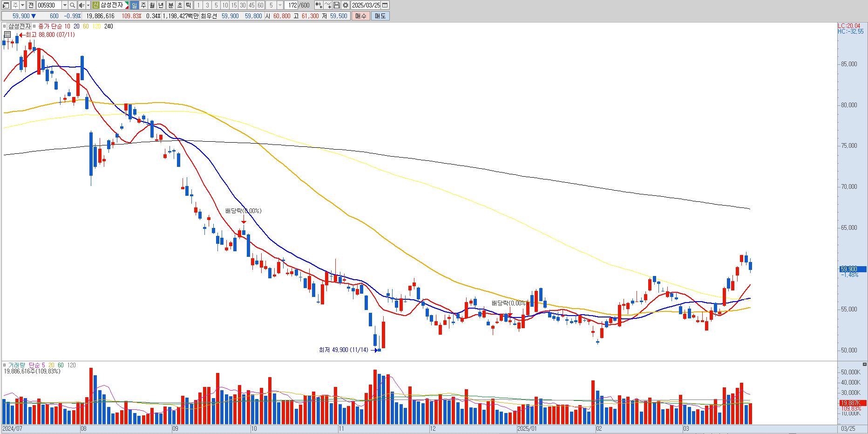Click the small square before 삼성전자 legend
Image resolution: width=868 pixels, height=434 pixels.
tap(5, 27)
